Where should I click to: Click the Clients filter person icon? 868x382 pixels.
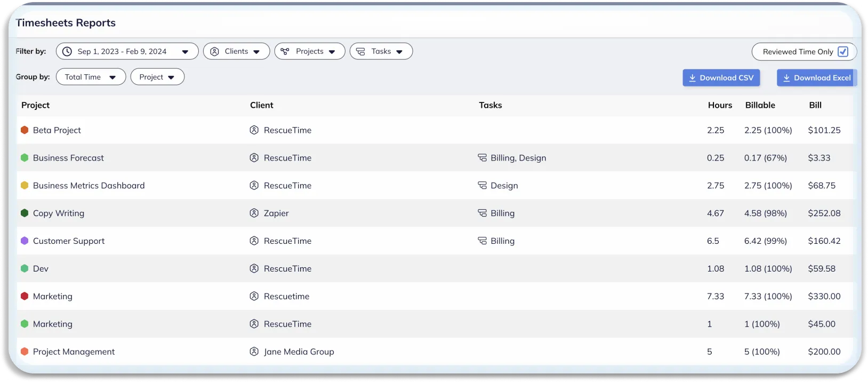click(214, 51)
